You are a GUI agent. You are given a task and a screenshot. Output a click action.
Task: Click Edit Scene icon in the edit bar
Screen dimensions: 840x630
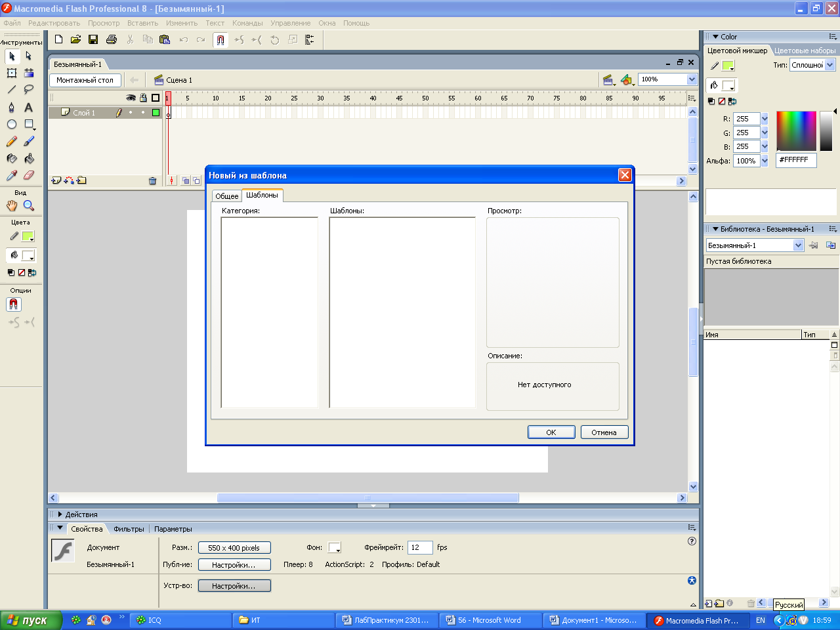(608, 79)
